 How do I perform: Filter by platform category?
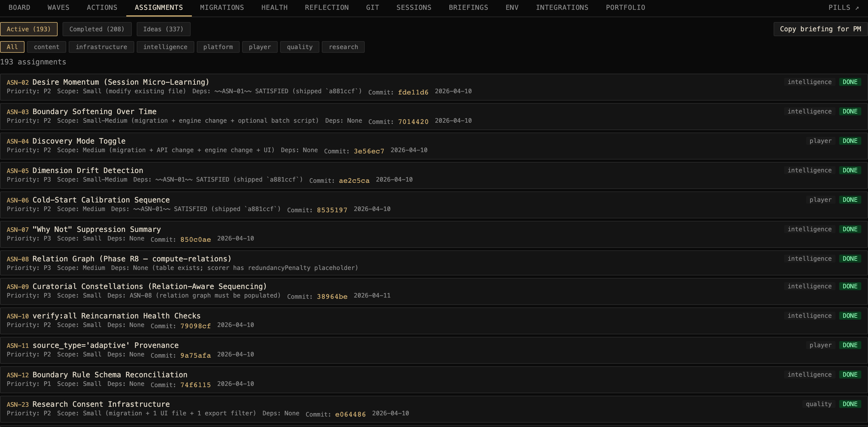tap(218, 47)
